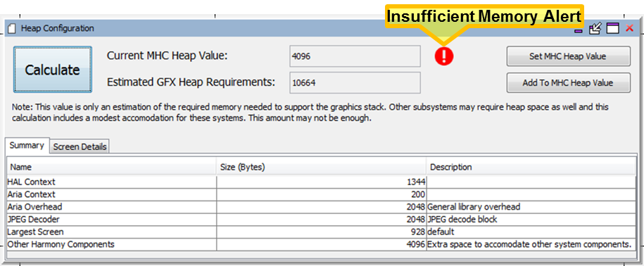Image resolution: width=644 pixels, height=266 pixels.
Task: Click the Description column header
Action: click(531, 167)
